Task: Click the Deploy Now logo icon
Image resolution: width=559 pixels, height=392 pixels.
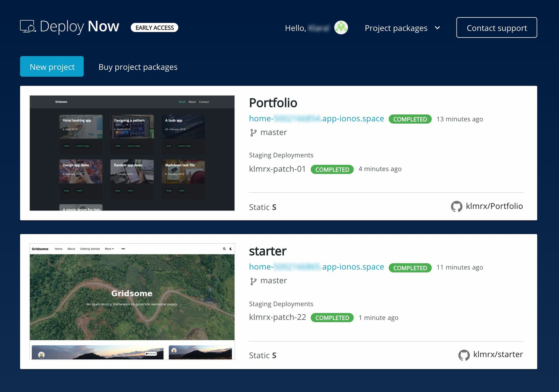Action: (x=28, y=26)
